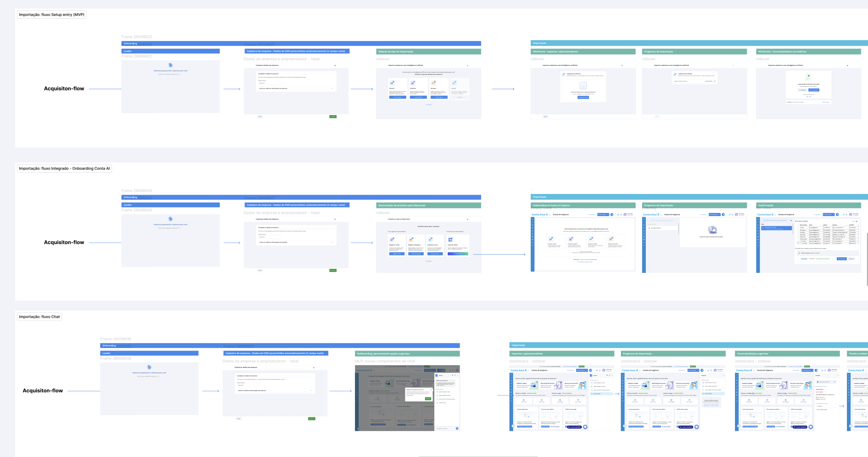
Task: Select the 'Confirme os cadastros' radio in Confirmação
Action: 796,248
